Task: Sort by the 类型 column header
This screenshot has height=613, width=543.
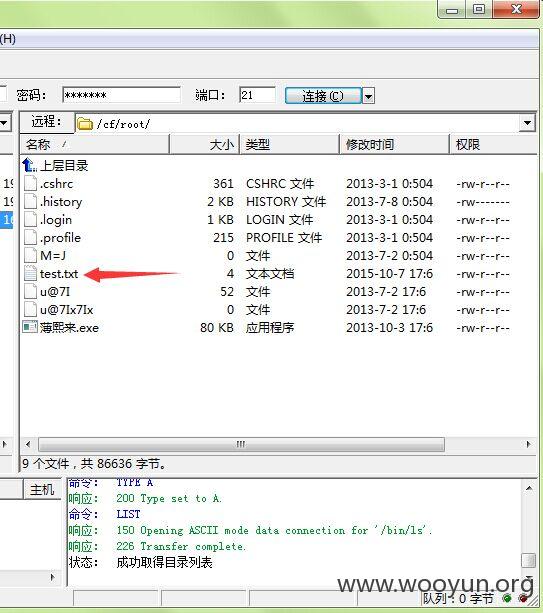Action: point(290,145)
